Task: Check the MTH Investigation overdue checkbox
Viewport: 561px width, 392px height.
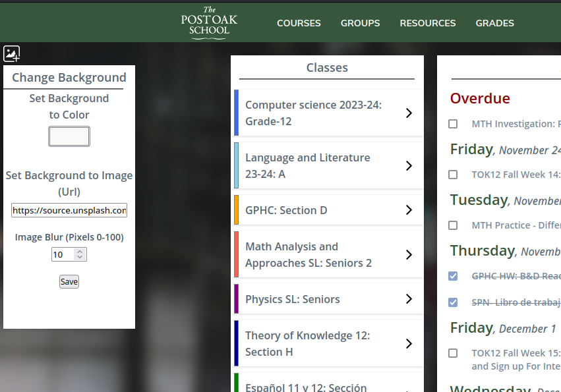Action: pyautogui.click(x=453, y=124)
